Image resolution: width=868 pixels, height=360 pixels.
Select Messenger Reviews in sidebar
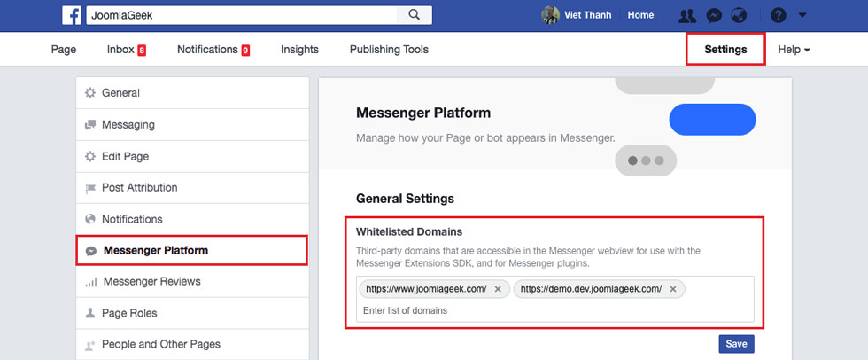pyautogui.click(x=193, y=281)
